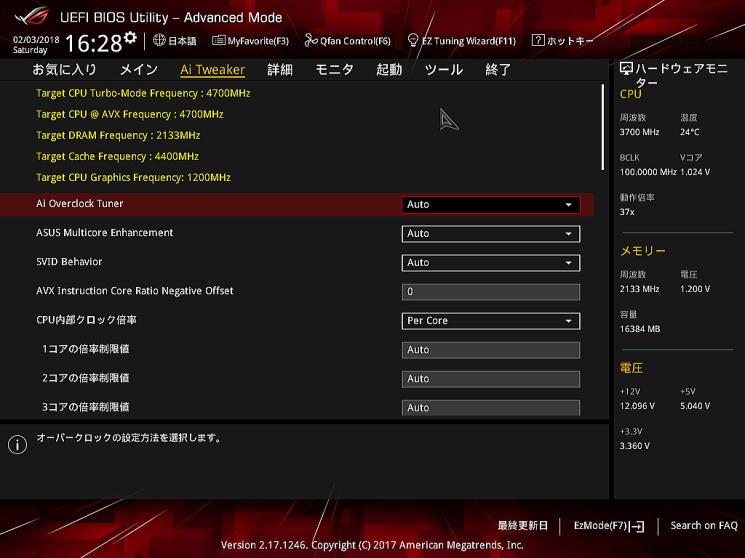Select the CPU内部クロック倍率 label
745x558 pixels.
pos(86,320)
